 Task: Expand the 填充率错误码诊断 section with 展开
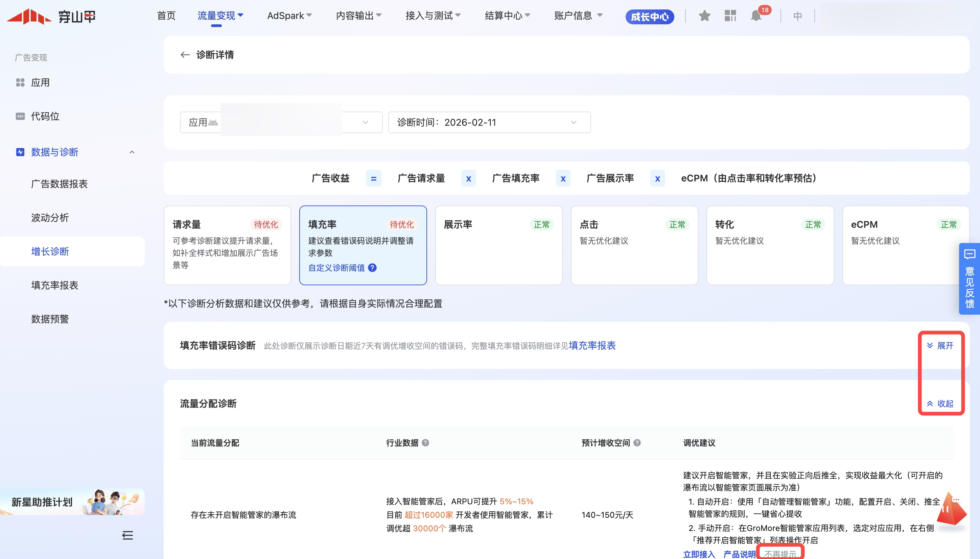coord(940,345)
